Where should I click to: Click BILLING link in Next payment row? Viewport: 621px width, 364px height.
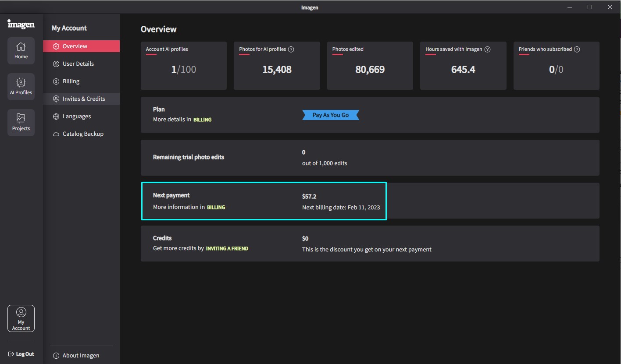point(216,207)
